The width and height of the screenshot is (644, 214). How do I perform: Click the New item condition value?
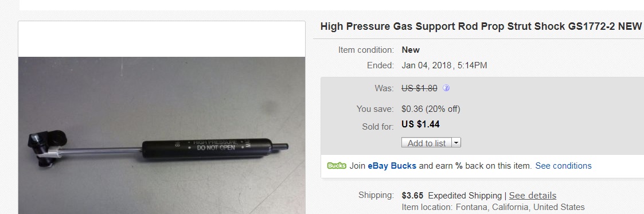pos(411,50)
